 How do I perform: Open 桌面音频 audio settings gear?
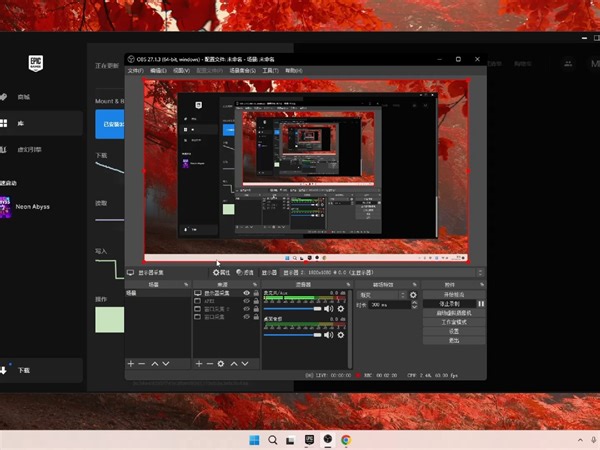coord(341,335)
